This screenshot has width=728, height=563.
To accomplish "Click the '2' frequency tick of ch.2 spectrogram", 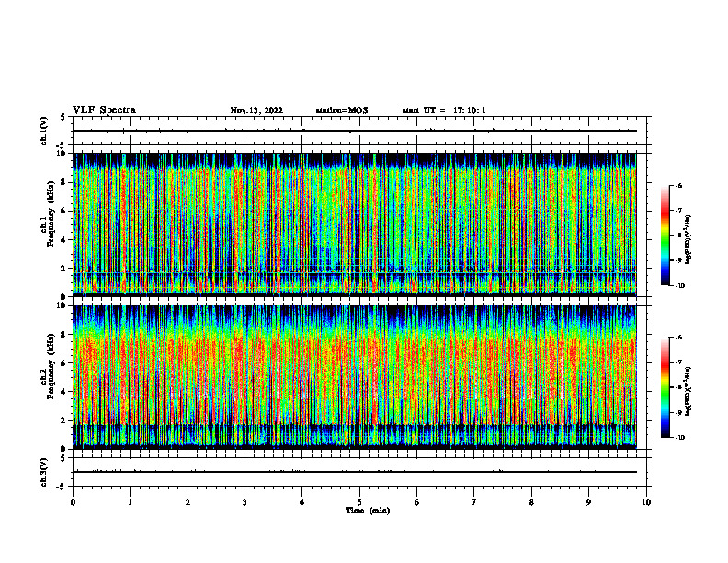I will [x=64, y=420].
